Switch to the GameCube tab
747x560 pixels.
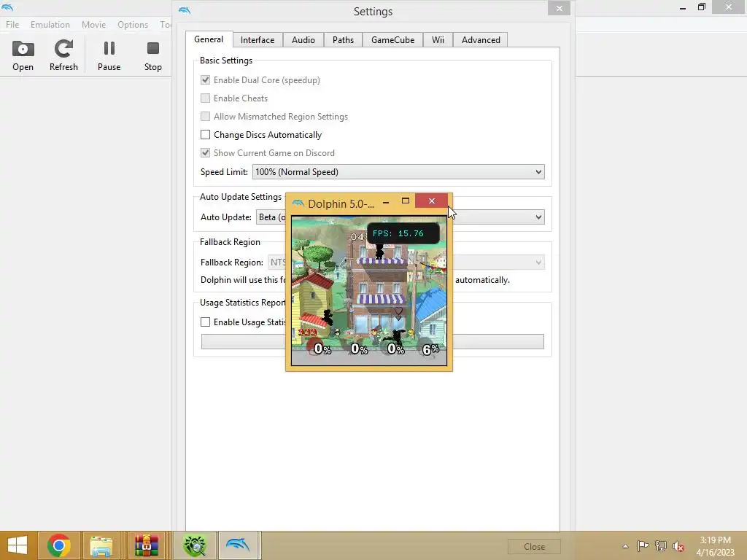(x=393, y=40)
